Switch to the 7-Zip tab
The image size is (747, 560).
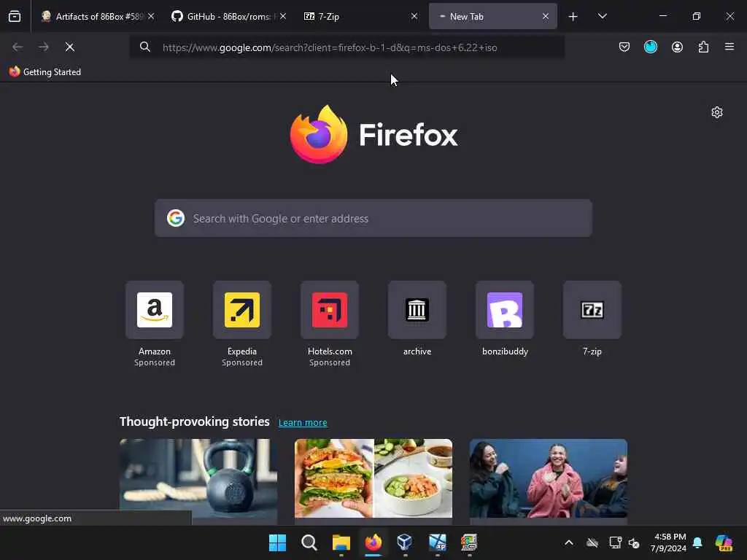pyautogui.click(x=360, y=16)
